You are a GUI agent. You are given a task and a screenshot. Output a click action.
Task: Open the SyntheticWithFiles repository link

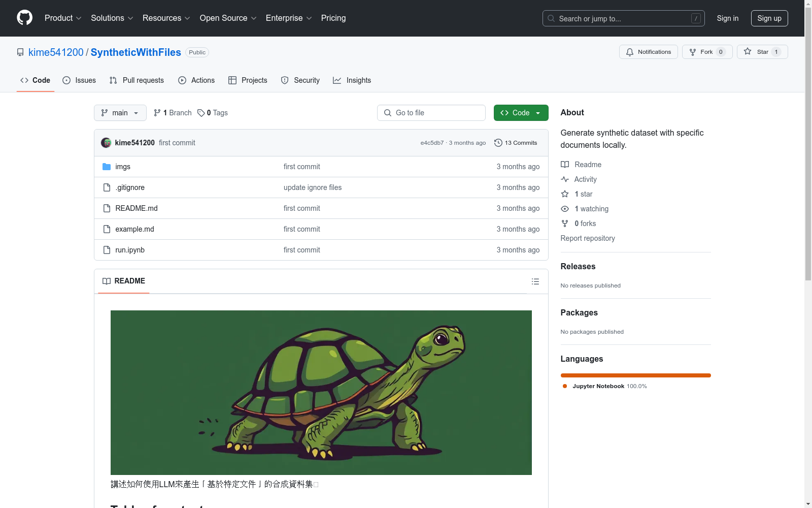click(x=136, y=52)
